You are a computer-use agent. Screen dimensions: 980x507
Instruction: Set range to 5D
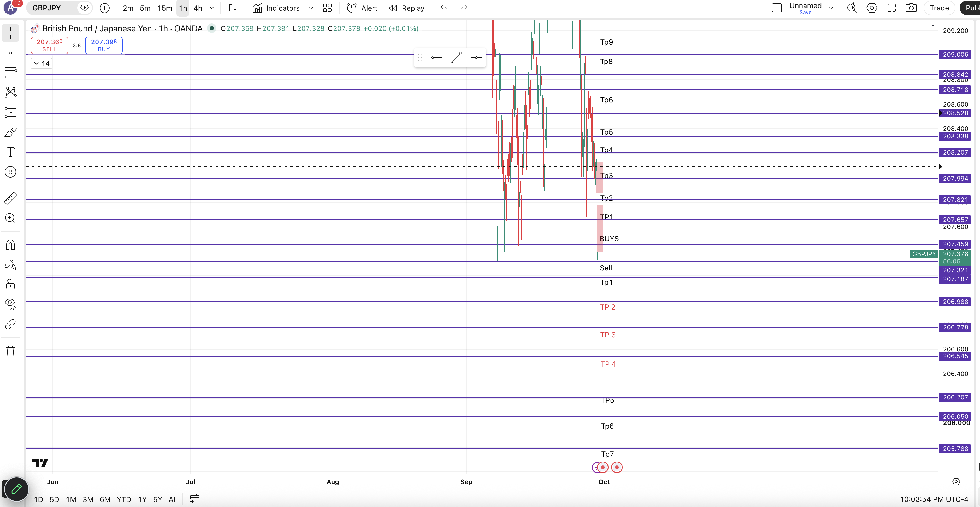[54, 499]
